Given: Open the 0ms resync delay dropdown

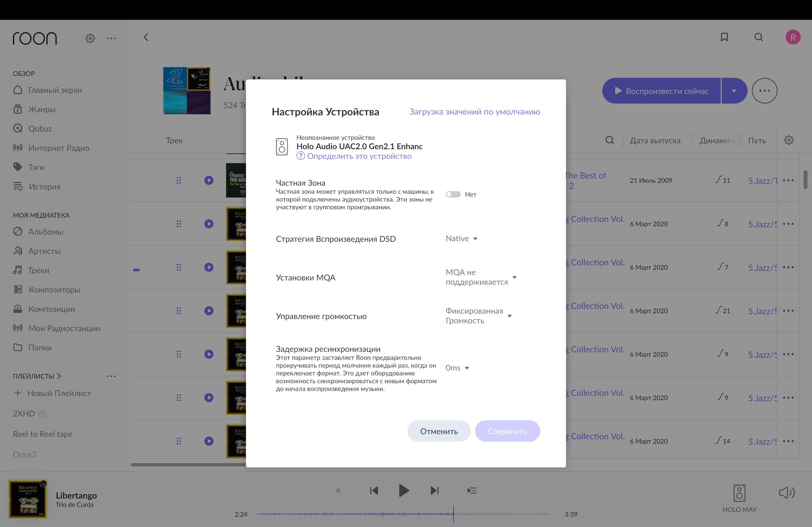Looking at the screenshot, I should click(457, 368).
